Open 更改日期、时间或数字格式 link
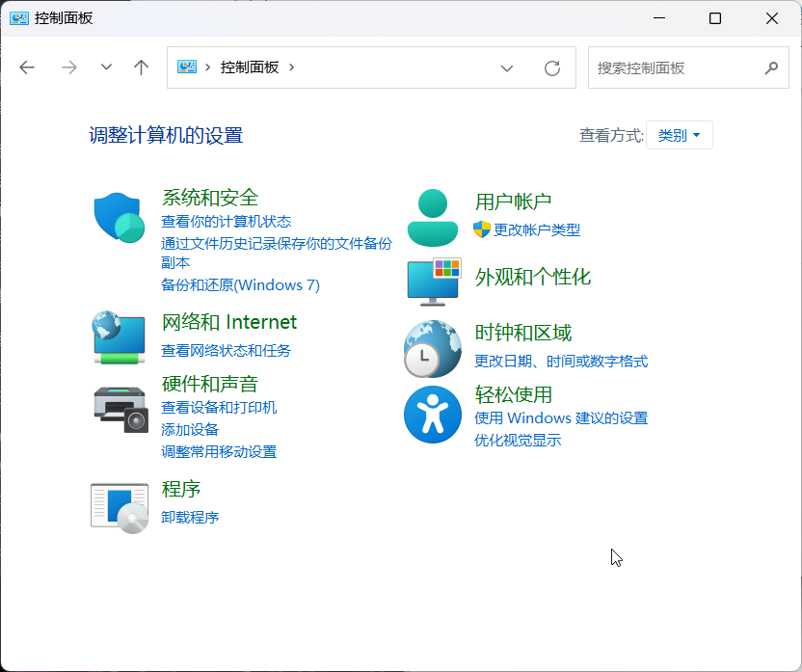 pyautogui.click(x=560, y=361)
